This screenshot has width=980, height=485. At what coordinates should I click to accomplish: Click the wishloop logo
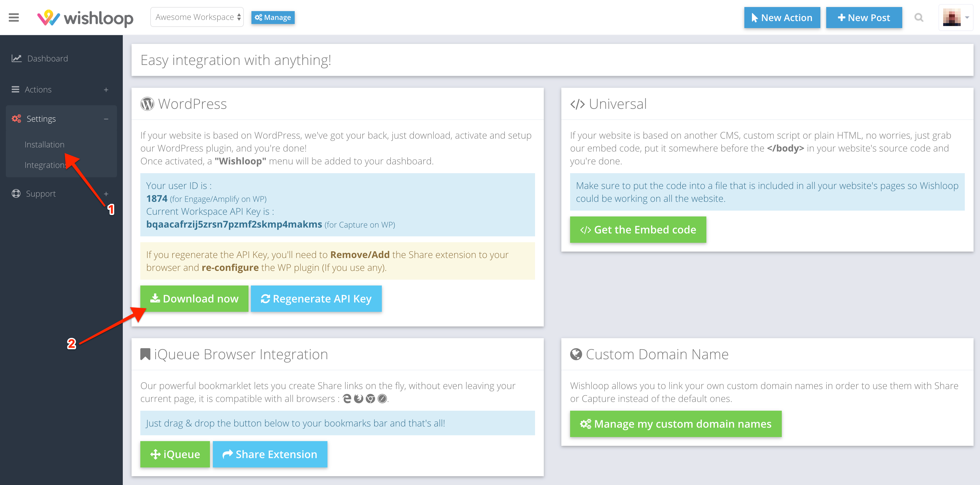85,18
